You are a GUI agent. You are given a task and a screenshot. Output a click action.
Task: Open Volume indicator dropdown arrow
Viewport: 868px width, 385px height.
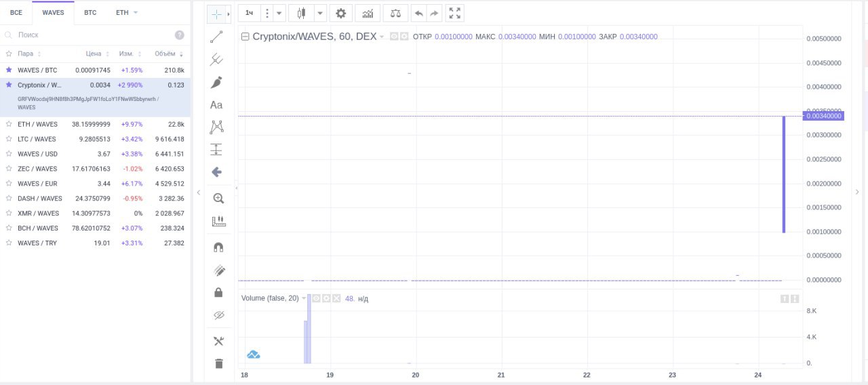coord(304,298)
